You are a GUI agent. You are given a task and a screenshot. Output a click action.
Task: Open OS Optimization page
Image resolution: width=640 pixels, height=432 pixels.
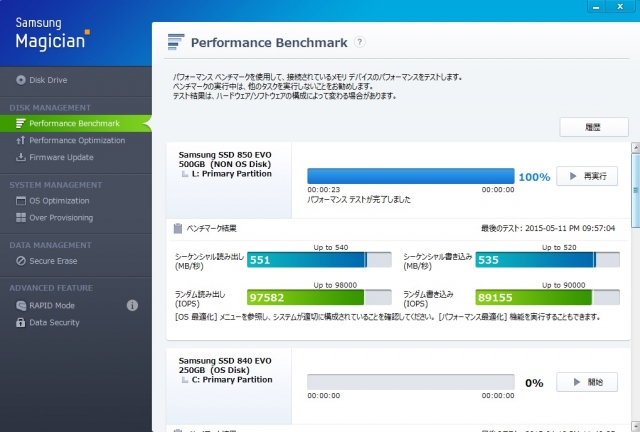pyautogui.click(x=59, y=201)
